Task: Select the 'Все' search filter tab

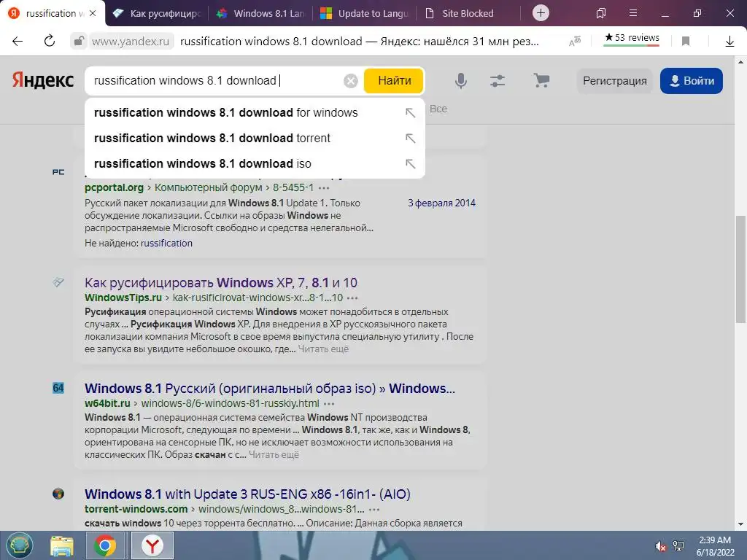Action: 438,109
